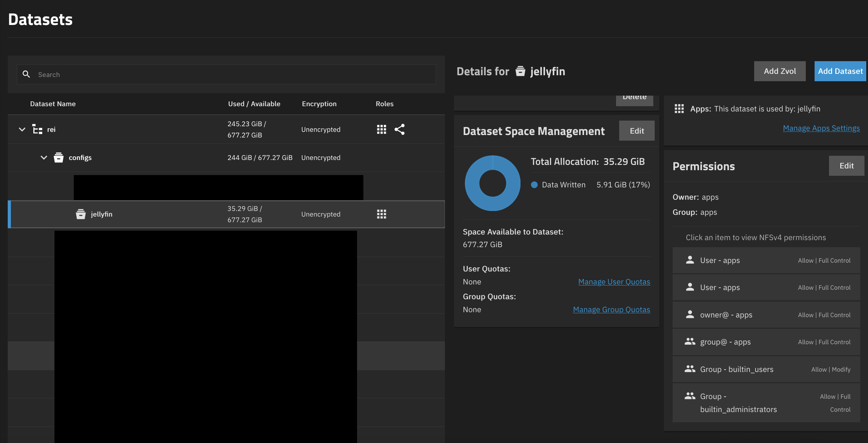Click the owner@ person icon

690,314
